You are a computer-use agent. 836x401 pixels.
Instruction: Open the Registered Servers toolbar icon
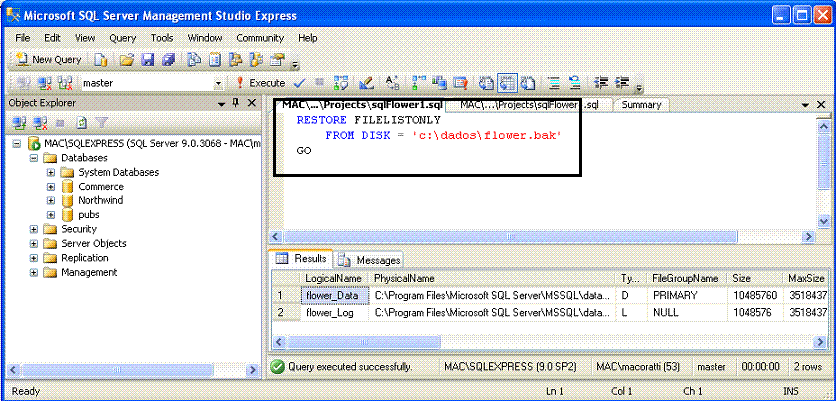point(194,60)
